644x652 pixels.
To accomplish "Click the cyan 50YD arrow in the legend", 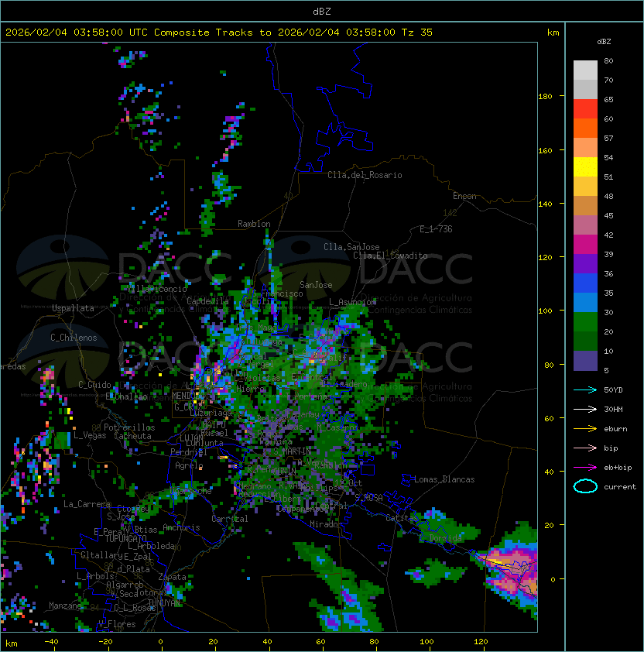I will (x=585, y=390).
